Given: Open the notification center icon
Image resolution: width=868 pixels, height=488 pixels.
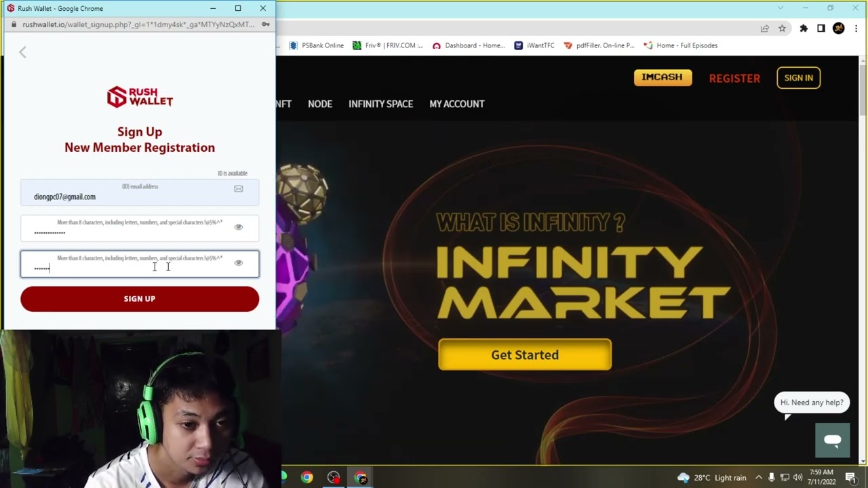Looking at the screenshot, I should [850, 477].
